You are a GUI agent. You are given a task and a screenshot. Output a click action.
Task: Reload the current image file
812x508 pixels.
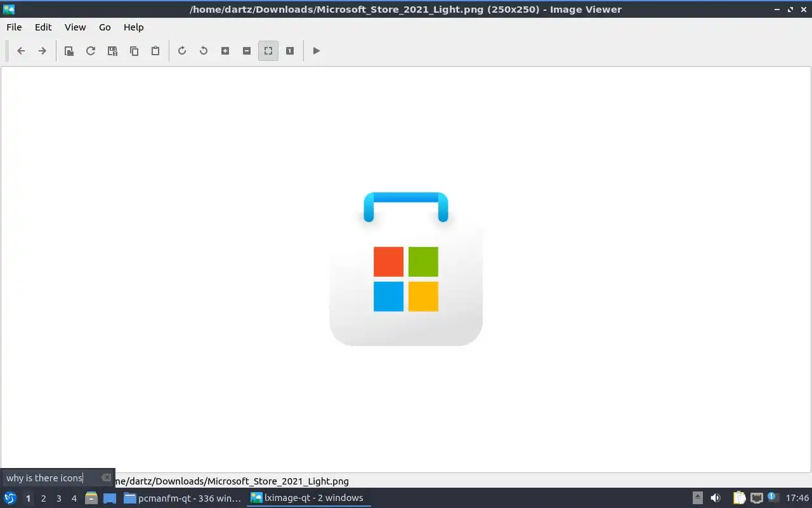(91, 51)
